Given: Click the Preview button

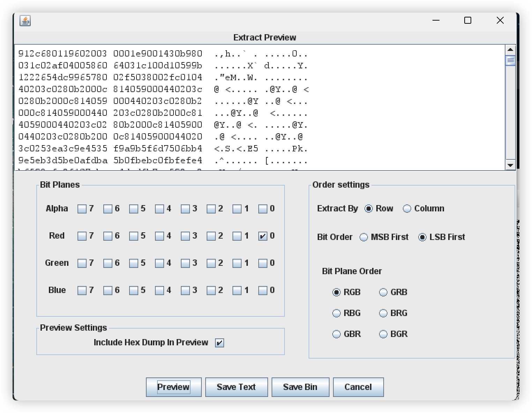Looking at the screenshot, I should pyautogui.click(x=173, y=387).
